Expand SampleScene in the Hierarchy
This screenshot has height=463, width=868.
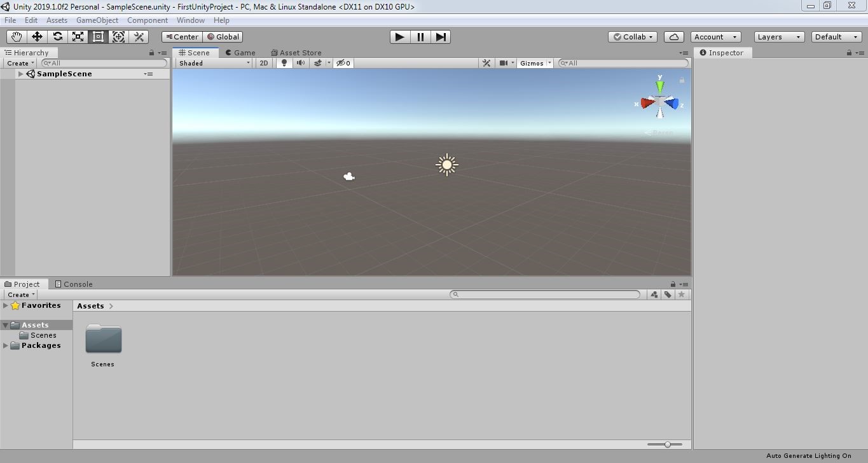click(20, 73)
